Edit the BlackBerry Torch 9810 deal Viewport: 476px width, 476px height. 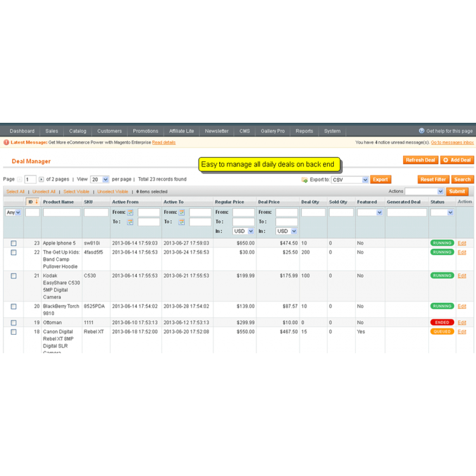[461, 306]
